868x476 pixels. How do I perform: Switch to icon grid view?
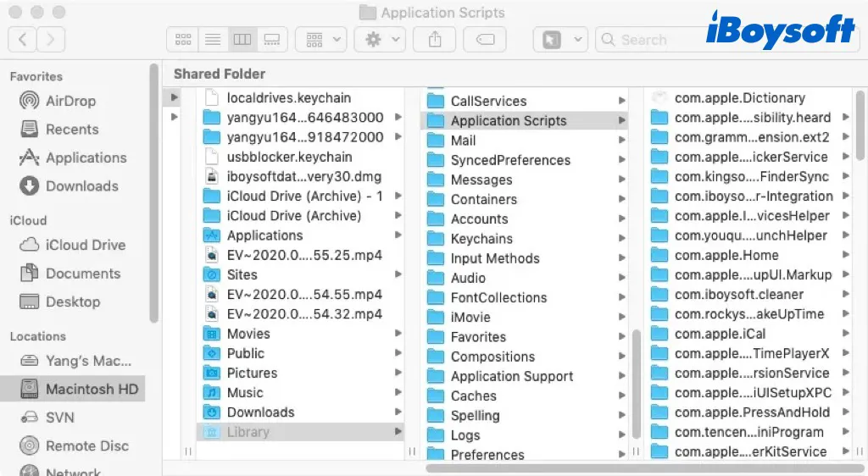[182, 39]
